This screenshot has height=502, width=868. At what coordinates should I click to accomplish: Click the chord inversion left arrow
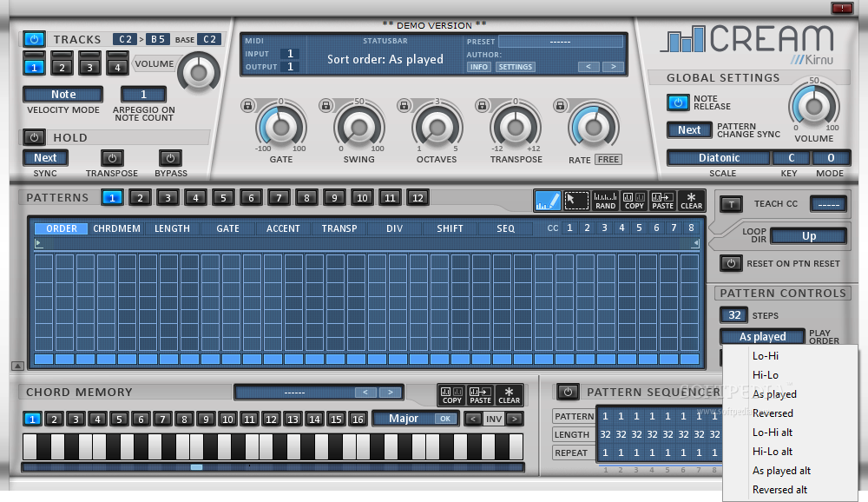click(x=473, y=419)
